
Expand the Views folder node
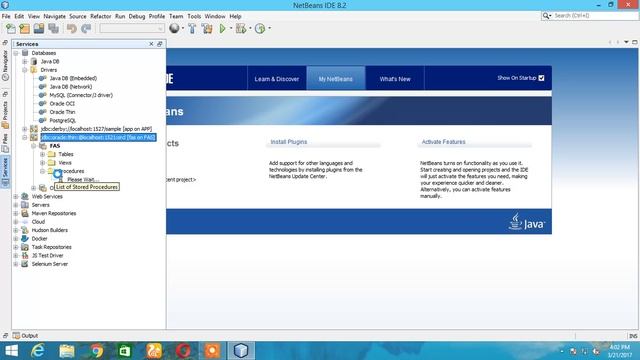pyautogui.click(x=42, y=163)
